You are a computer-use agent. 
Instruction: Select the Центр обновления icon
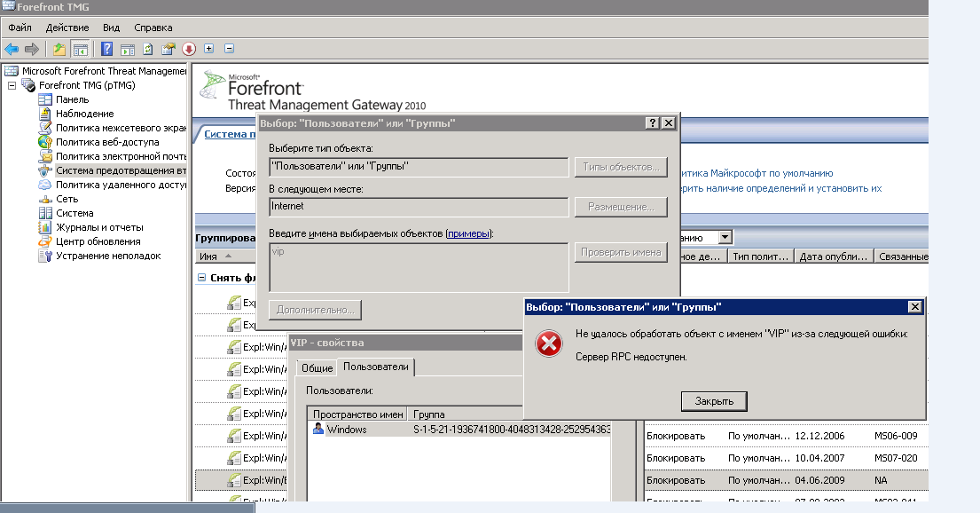pos(45,241)
